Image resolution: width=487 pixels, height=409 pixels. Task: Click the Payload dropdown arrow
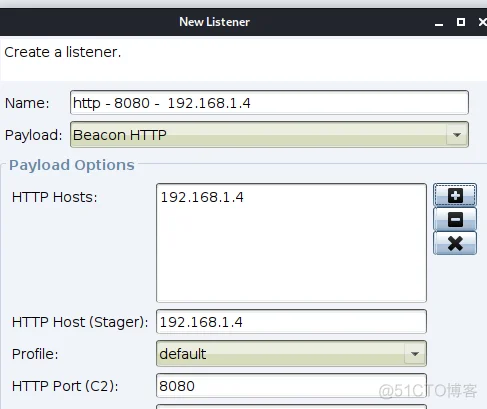[x=457, y=135]
